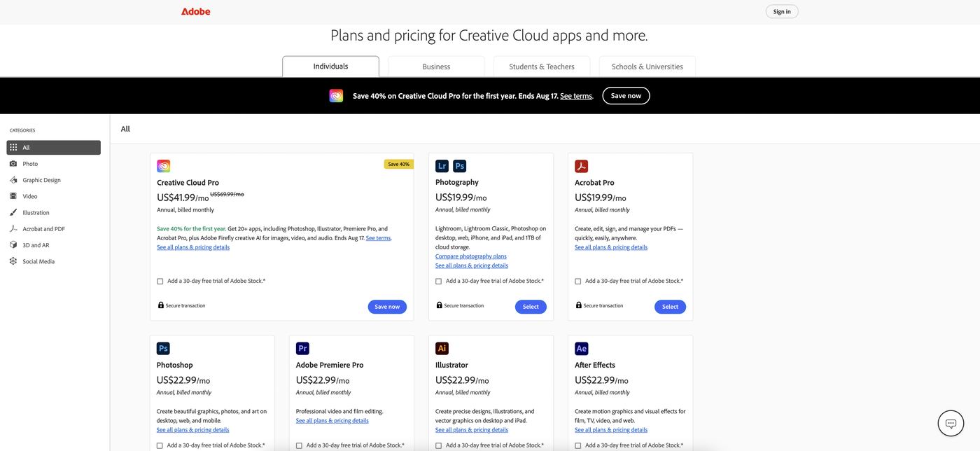Viewport: 980px width, 451px height.
Task: Check Adobe Stock trial on Illustrator card
Action: tap(438, 445)
